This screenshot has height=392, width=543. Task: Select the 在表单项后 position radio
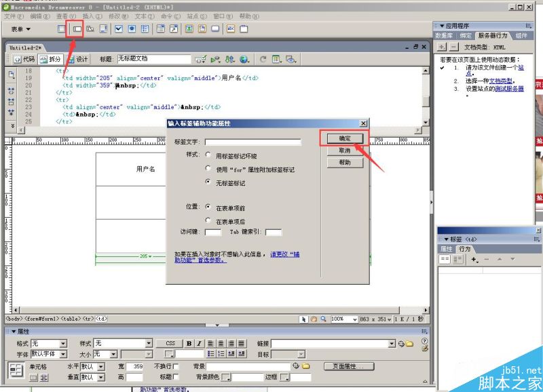click(208, 220)
